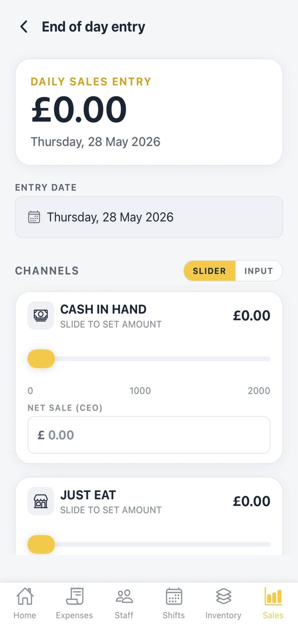Click the Net Sale (CEO) amount field
The width and height of the screenshot is (298, 644).
(x=149, y=435)
